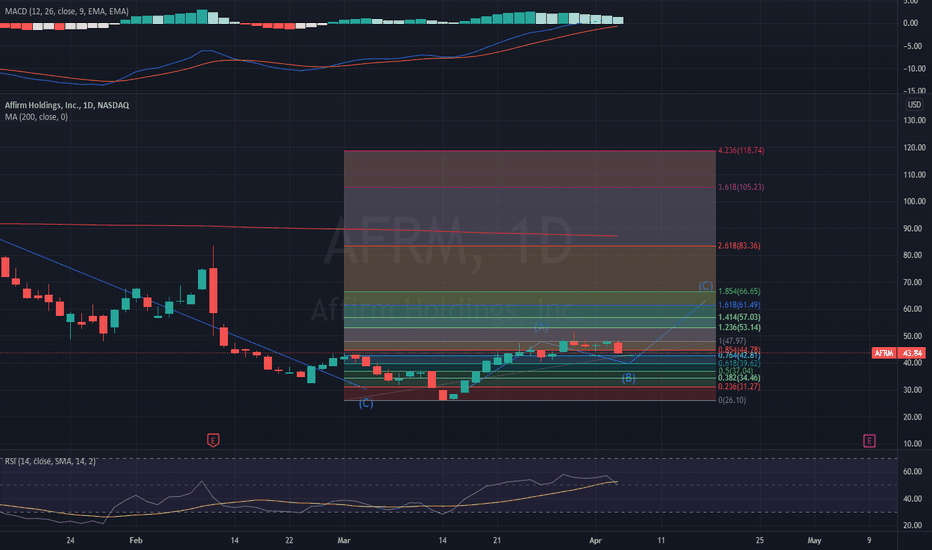The image size is (932, 550).
Task: Click the 0.236(31.27) Fibonacci level label
Action: click(x=739, y=386)
